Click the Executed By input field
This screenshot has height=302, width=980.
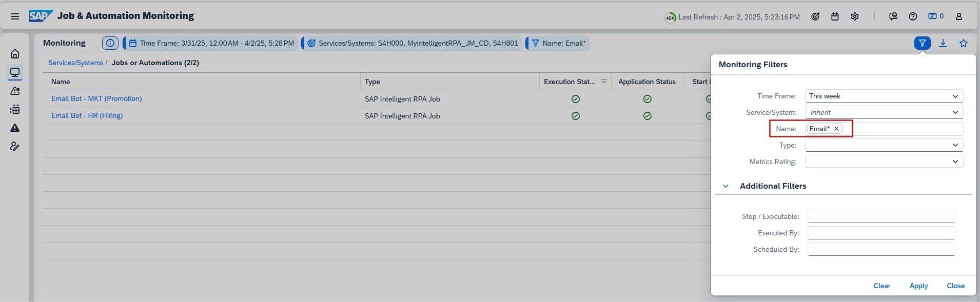[x=881, y=233]
